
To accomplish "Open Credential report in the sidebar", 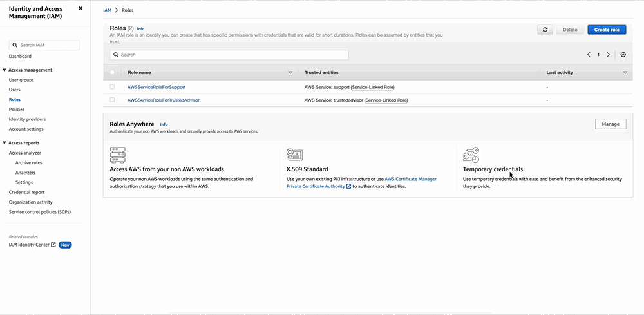I will (x=26, y=192).
